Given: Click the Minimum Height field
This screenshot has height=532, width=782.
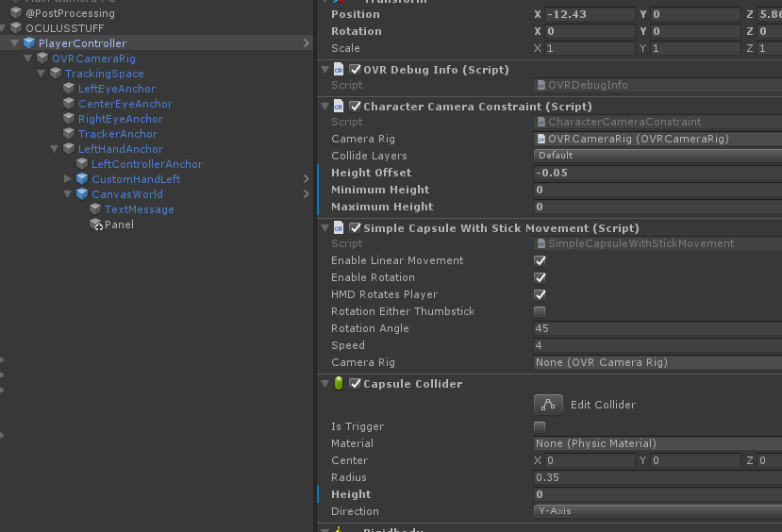Looking at the screenshot, I should click(657, 190).
